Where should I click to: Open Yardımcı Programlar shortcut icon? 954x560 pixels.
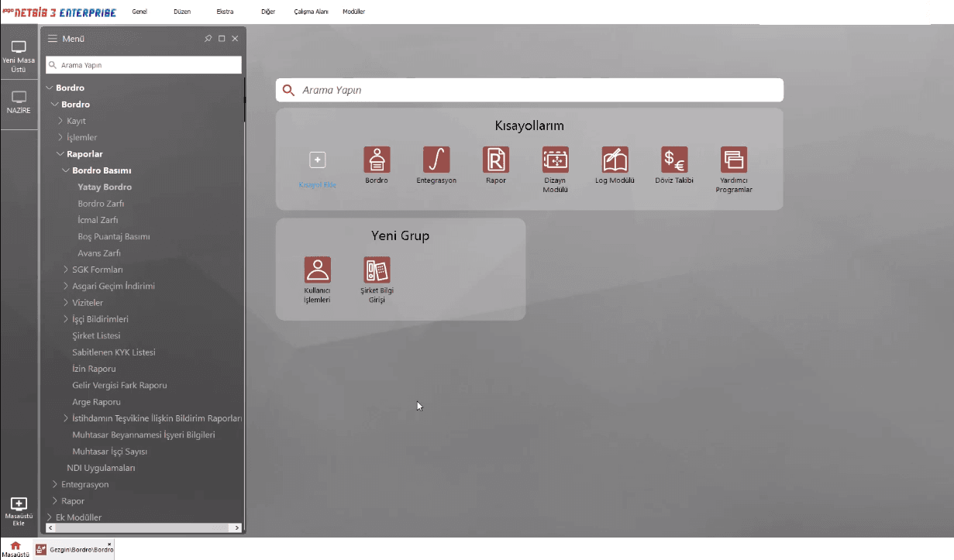733,160
